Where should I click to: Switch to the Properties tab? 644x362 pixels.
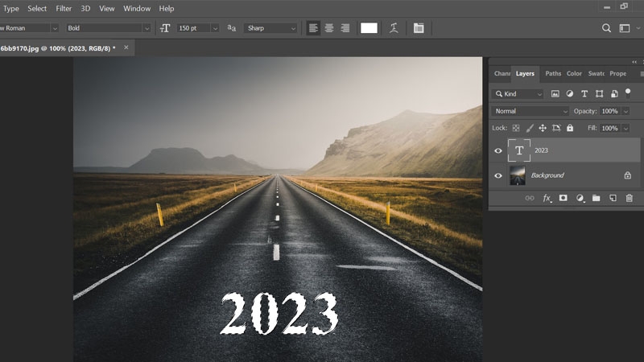tap(617, 73)
